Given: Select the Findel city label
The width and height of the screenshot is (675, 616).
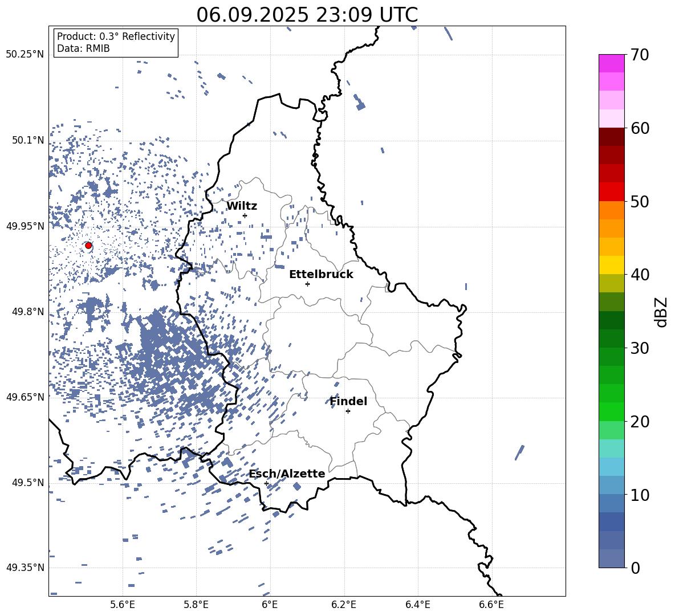Looking at the screenshot, I should point(348,401).
